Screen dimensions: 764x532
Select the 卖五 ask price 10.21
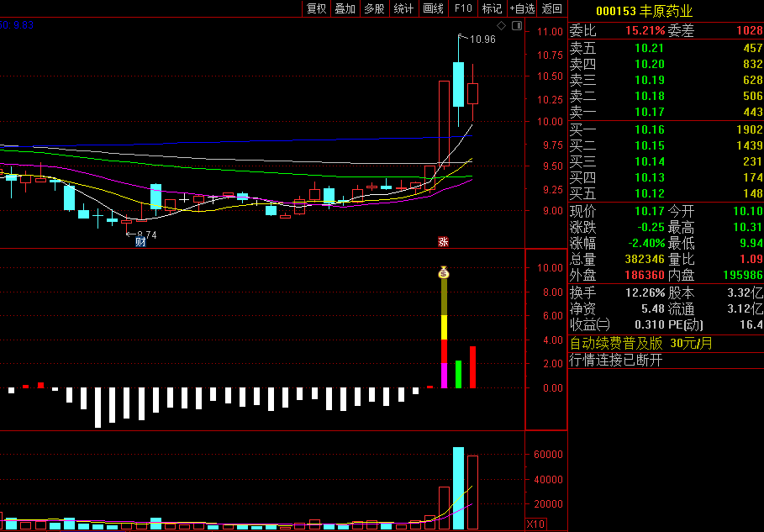(x=649, y=48)
